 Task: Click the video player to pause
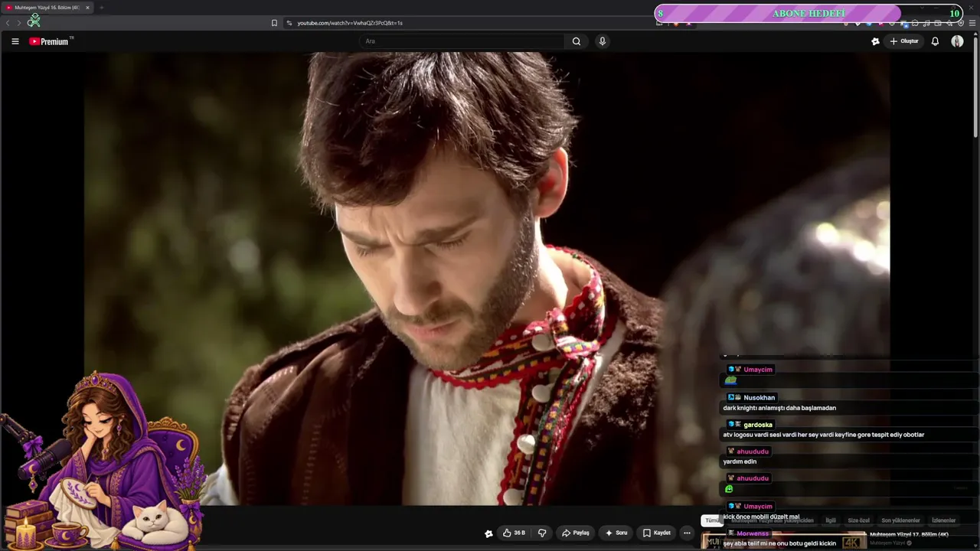[487, 279]
